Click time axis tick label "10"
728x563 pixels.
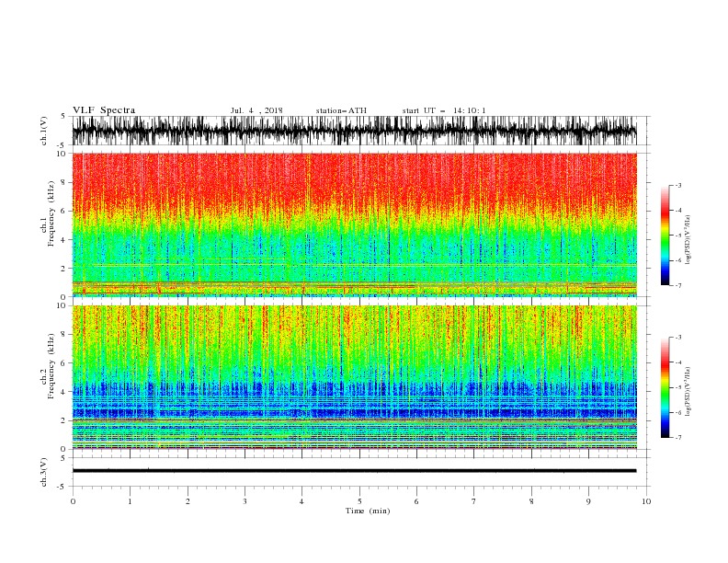tap(646, 501)
